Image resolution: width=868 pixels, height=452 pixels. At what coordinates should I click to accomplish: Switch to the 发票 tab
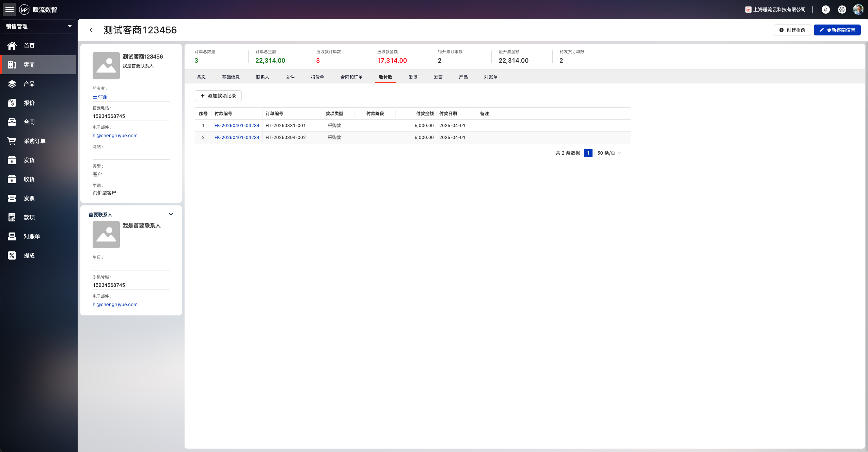pos(438,77)
